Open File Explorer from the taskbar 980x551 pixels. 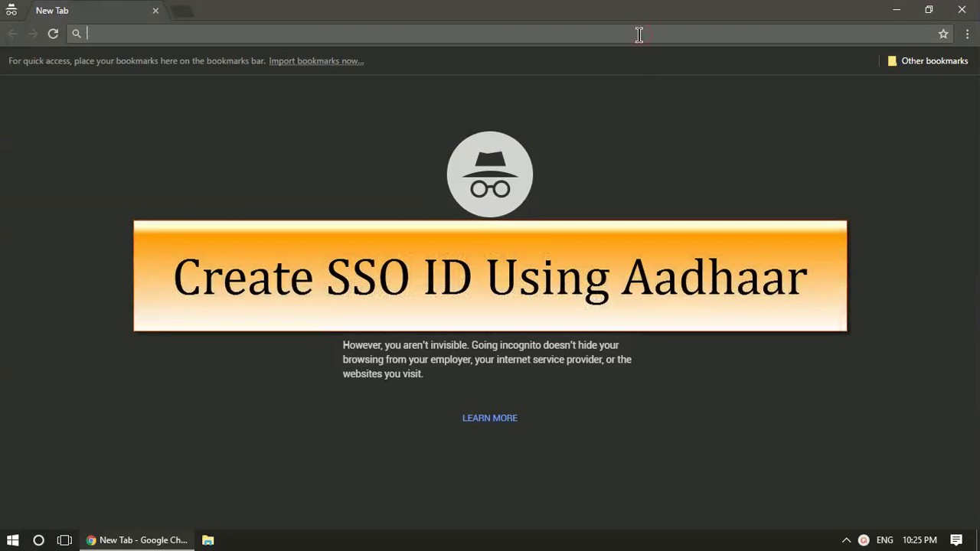(x=207, y=540)
